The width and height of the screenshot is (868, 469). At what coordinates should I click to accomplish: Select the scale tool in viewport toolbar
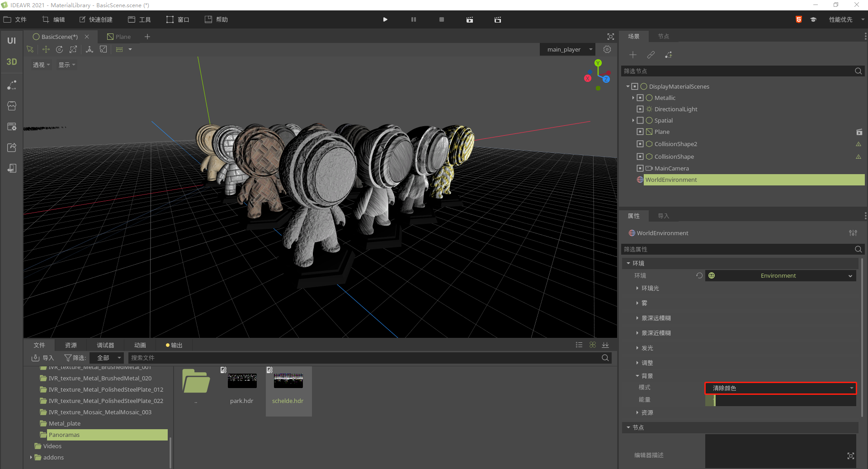73,49
